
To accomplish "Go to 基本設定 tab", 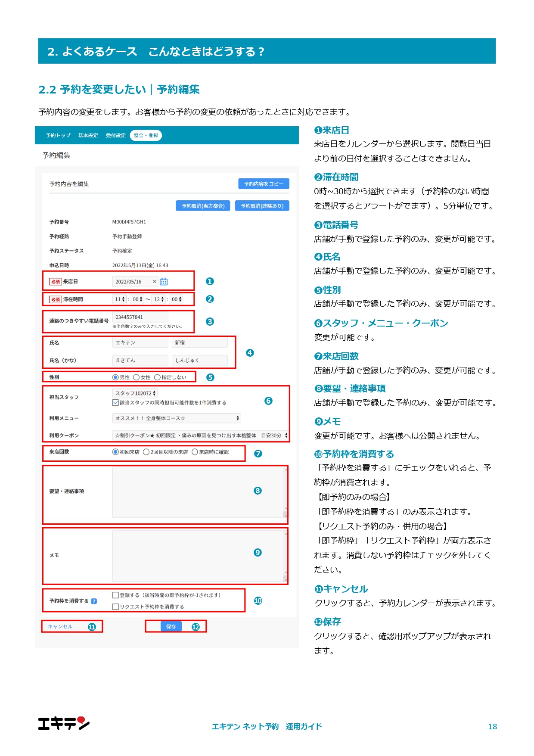I will [x=88, y=135].
